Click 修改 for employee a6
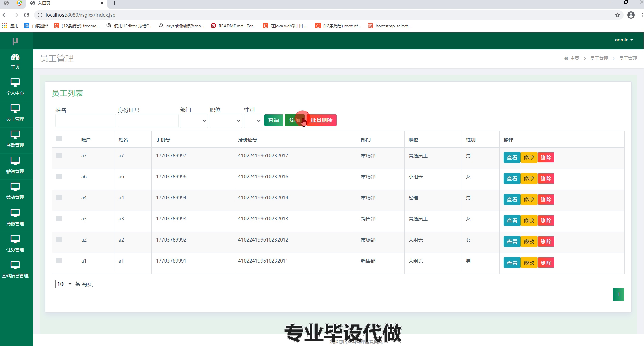 point(529,178)
